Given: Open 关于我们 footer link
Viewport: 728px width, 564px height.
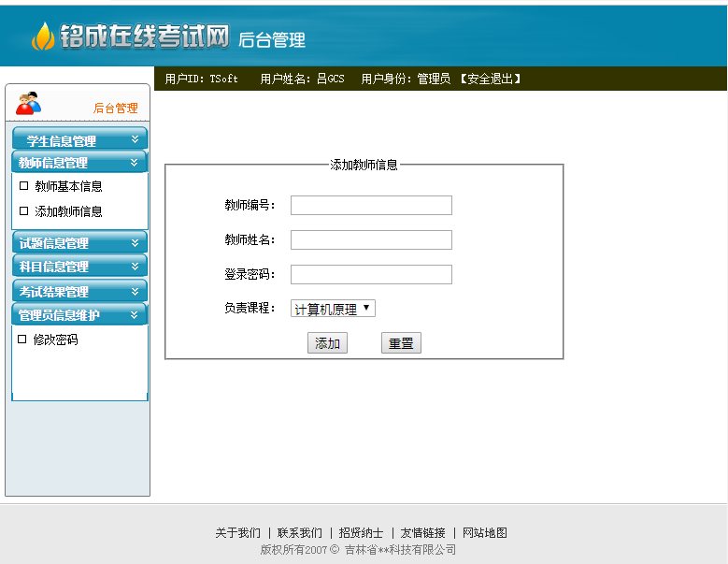Looking at the screenshot, I should click(237, 532).
